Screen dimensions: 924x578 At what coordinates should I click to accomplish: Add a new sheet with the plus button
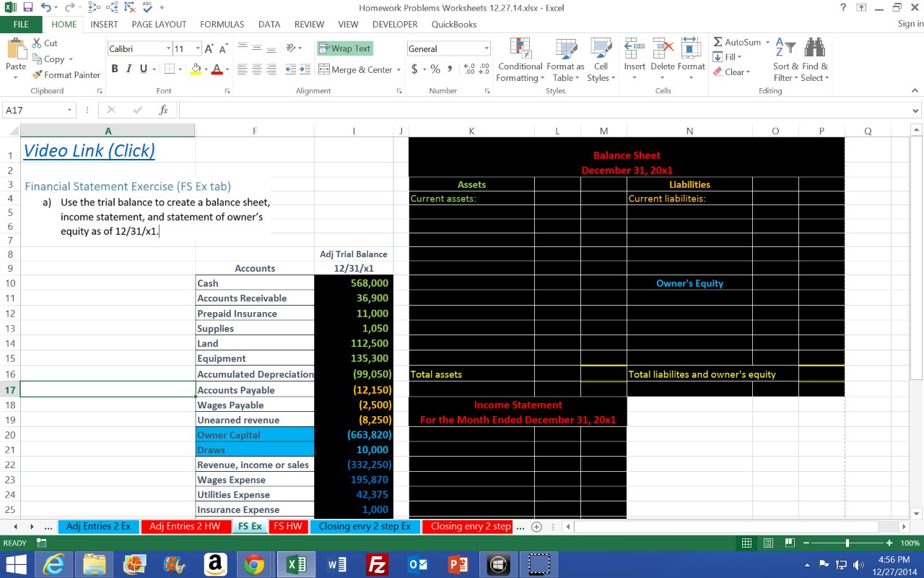pyautogui.click(x=536, y=527)
